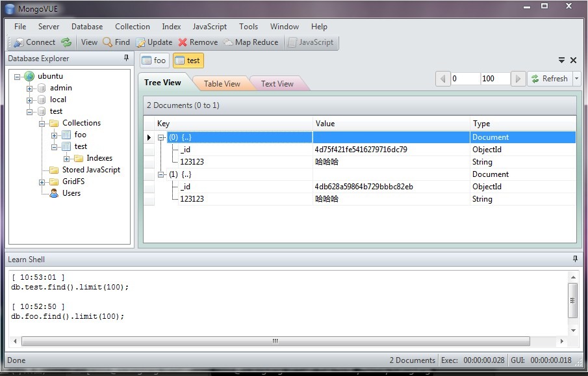Viewport: 588px width, 376px height.
Task: Open the Collection menu
Action: (x=133, y=27)
